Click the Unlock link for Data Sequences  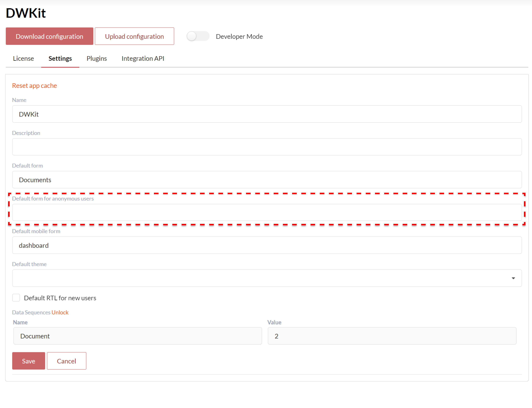point(60,312)
